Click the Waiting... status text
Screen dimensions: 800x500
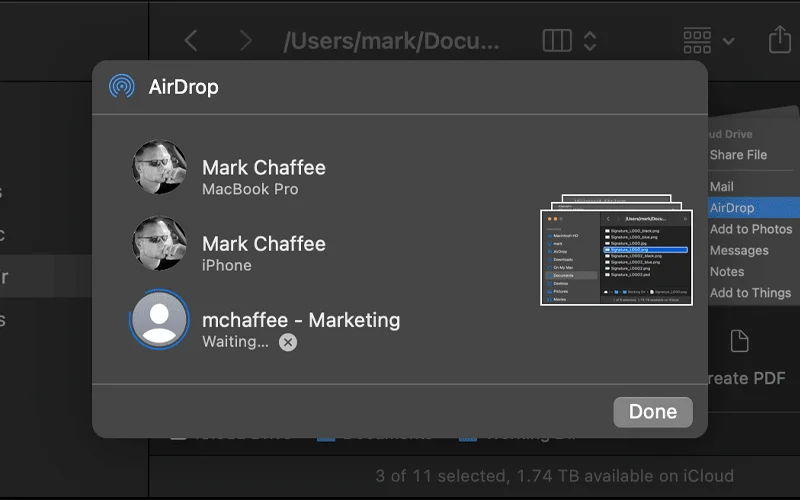pos(235,341)
